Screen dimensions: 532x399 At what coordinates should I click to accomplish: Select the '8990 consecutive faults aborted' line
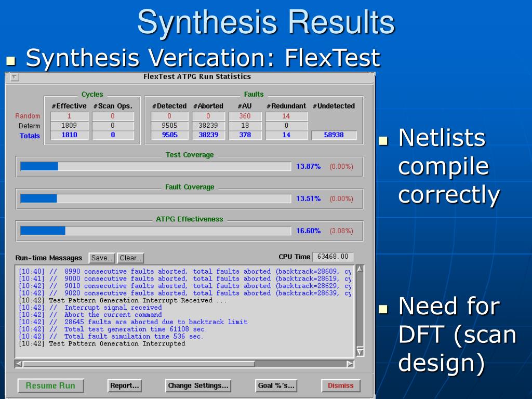click(x=185, y=272)
